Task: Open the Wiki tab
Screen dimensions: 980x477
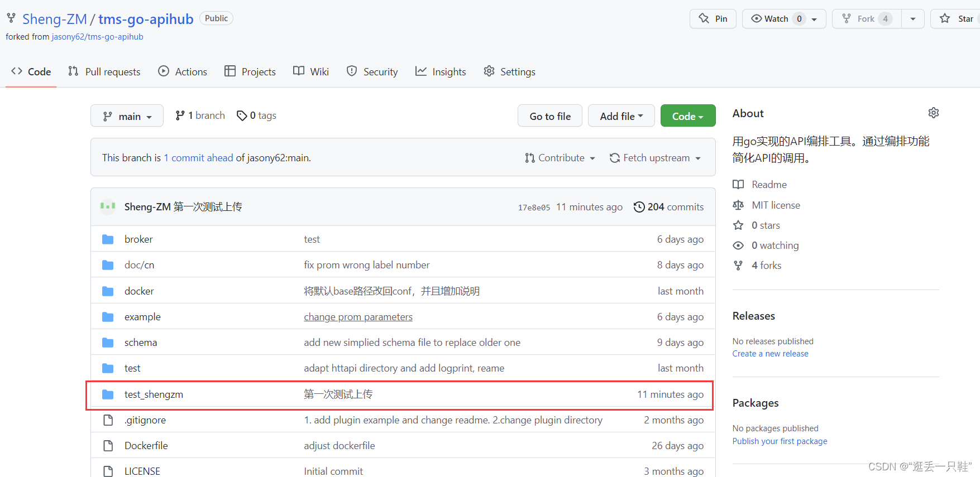Action: tap(311, 72)
